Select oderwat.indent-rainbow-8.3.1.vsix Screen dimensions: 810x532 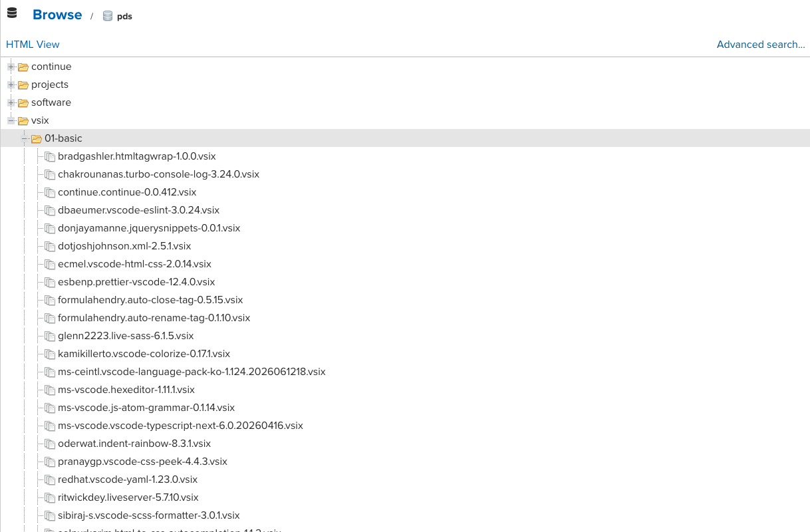click(134, 444)
